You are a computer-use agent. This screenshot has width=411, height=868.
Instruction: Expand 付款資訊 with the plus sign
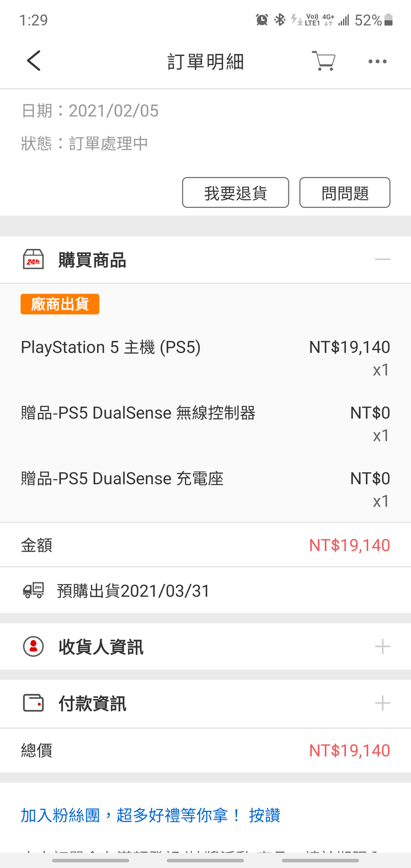382,703
